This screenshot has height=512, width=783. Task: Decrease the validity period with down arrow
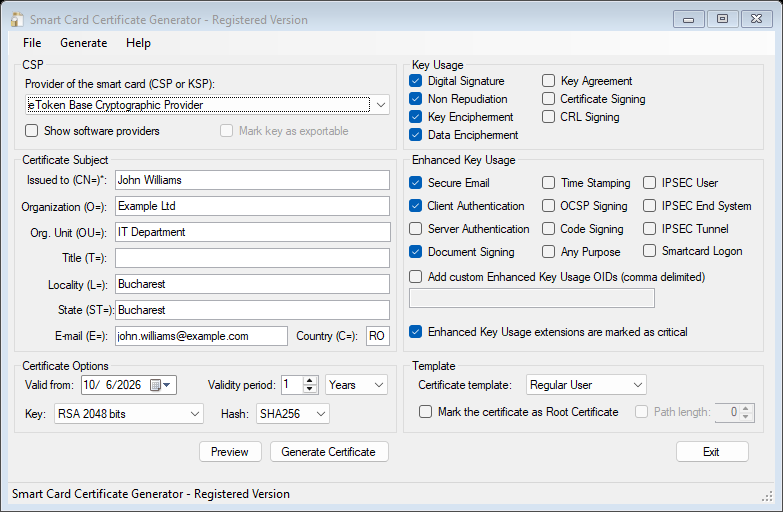click(x=310, y=389)
